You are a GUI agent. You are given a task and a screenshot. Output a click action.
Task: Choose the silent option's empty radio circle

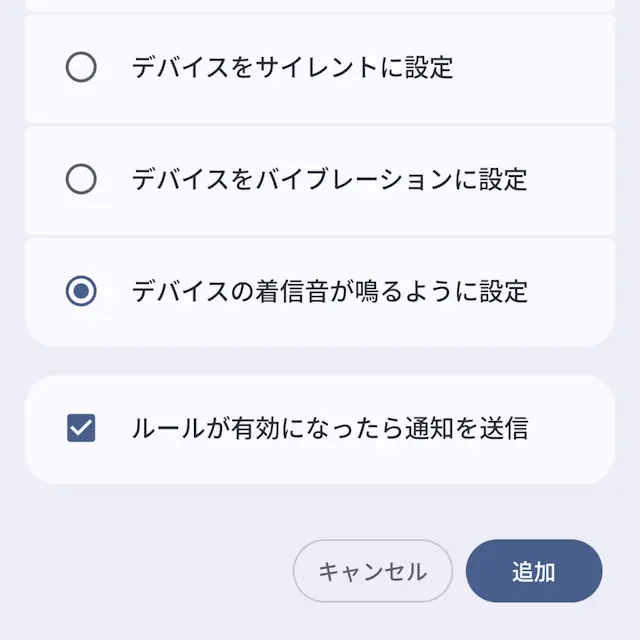pyautogui.click(x=81, y=67)
